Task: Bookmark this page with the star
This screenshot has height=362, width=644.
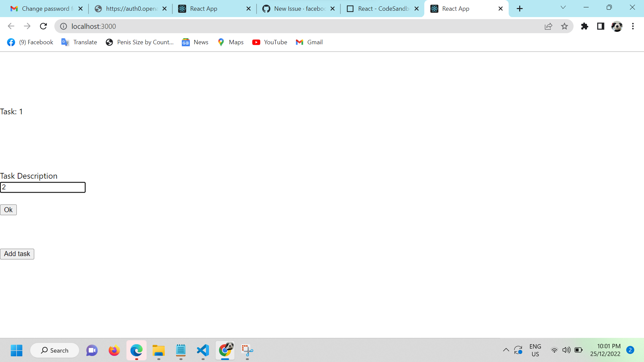Action: tap(565, 26)
